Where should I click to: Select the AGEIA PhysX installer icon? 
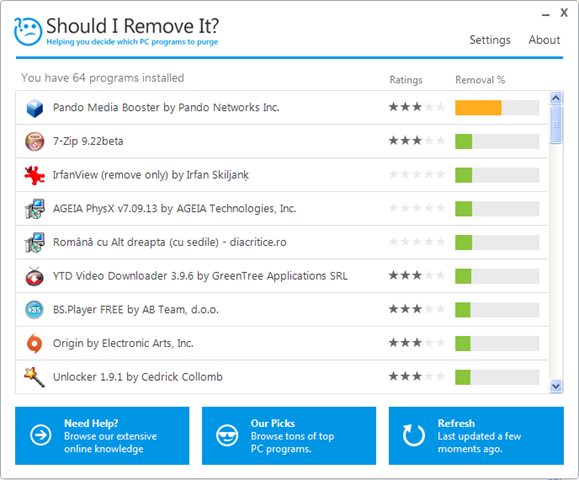point(35,209)
